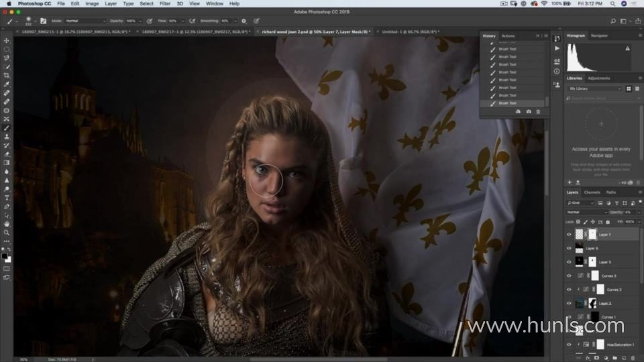Add layer style fx icon

(x=588, y=358)
